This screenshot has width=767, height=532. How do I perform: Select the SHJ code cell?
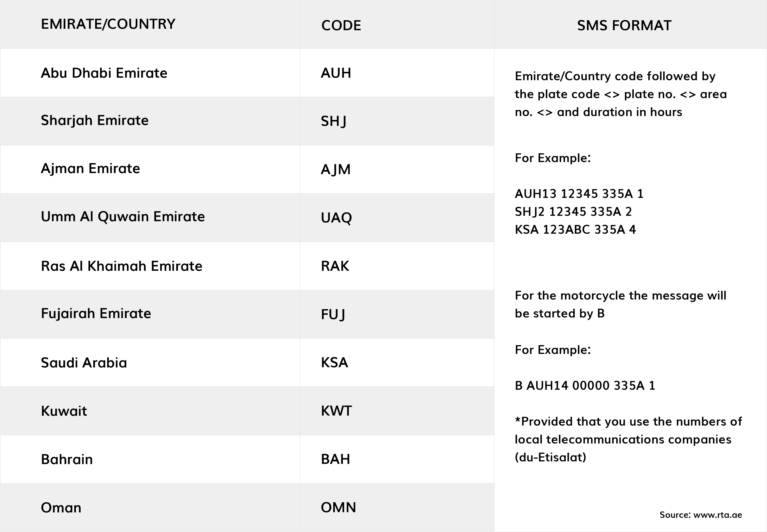coord(397,121)
